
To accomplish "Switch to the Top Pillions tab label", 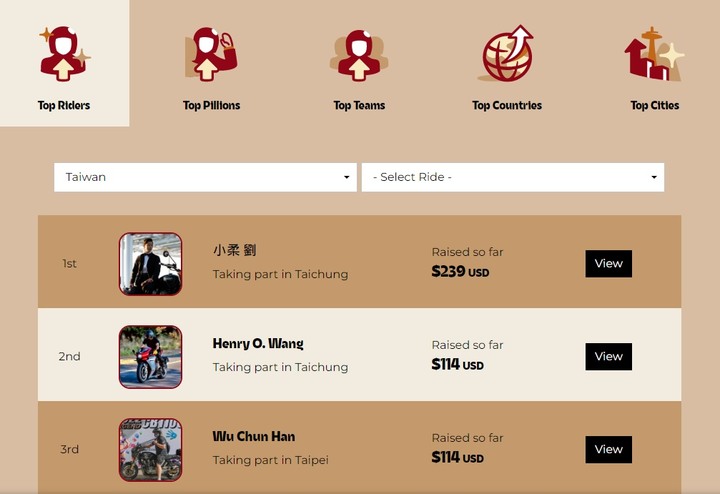I will pyautogui.click(x=211, y=105).
